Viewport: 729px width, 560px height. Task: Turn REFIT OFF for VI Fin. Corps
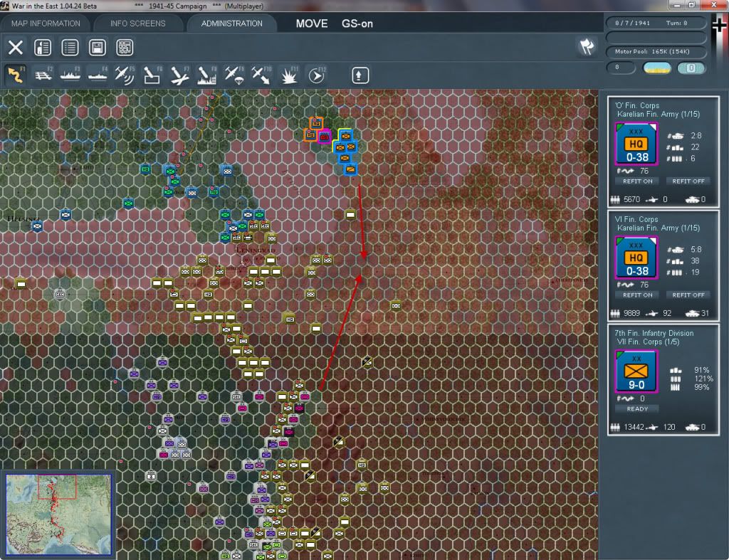(x=688, y=295)
